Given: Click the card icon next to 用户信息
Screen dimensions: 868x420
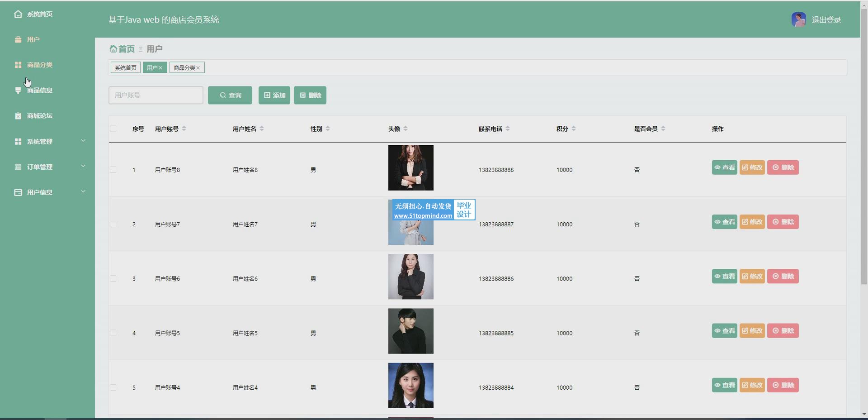Looking at the screenshot, I should (x=18, y=192).
